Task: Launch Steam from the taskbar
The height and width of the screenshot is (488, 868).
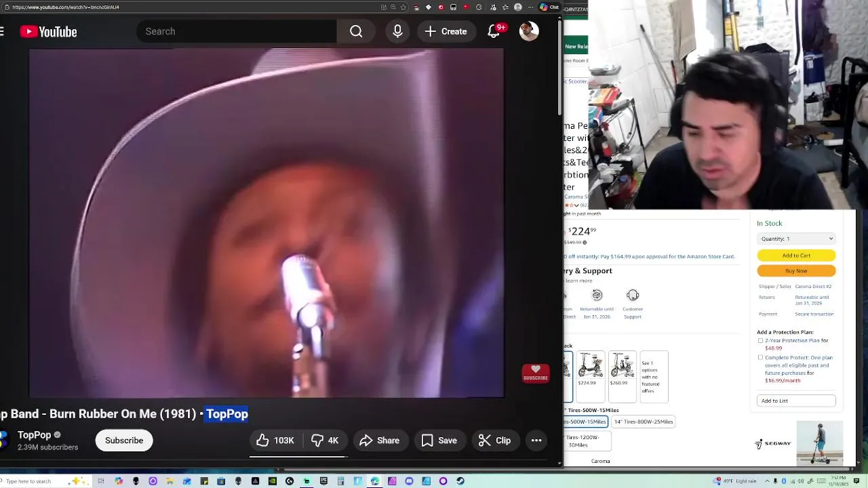Action: pos(460,481)
